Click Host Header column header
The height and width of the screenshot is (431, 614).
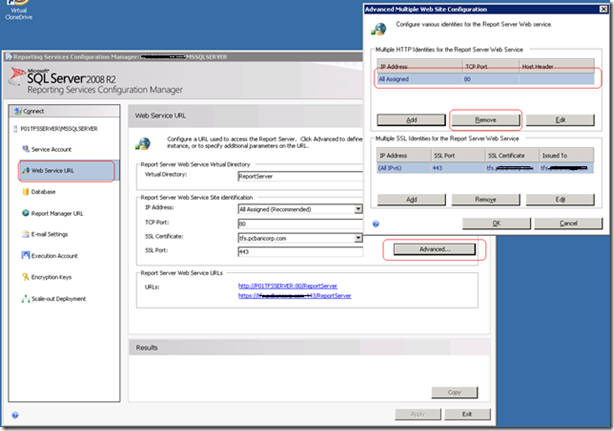click(x=557, y=66)
